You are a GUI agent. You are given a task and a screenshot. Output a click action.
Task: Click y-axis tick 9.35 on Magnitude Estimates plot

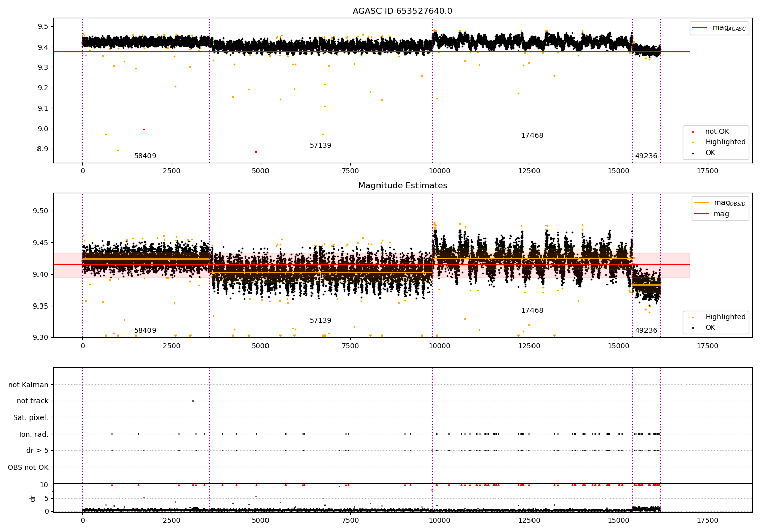[x=41, y=306]
